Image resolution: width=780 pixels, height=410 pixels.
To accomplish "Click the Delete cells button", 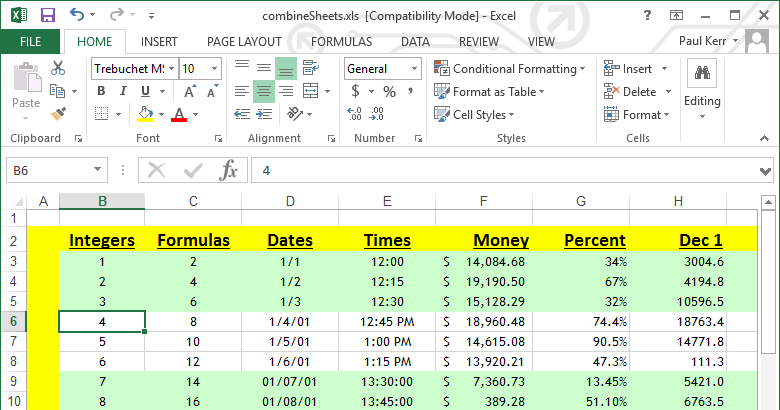I will coord(630,92).
